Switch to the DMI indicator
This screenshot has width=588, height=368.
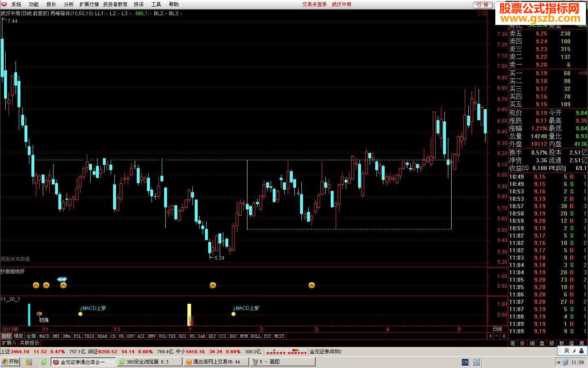(x=56, y=336)
